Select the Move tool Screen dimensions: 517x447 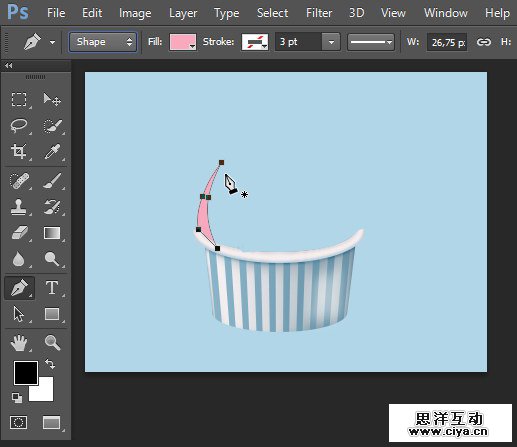click(52, 99)
